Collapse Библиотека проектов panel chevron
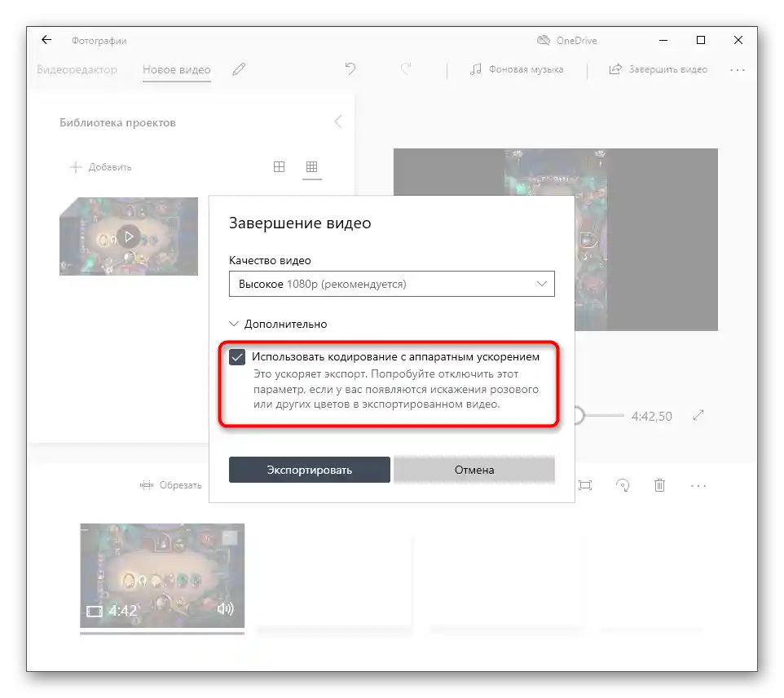784x698 pixels. click(x=338, y=121)
